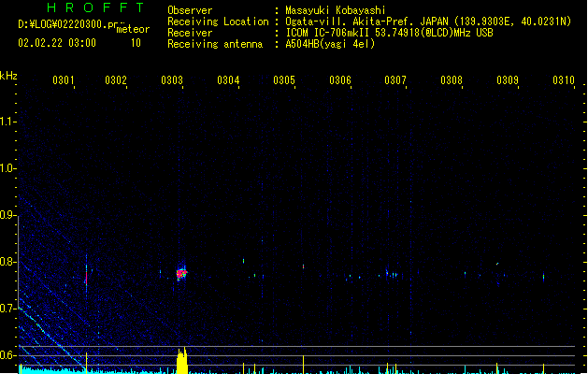Click the 1.0 kHz axis label
588x374 pixels.
pyautogui.click(x=7, y=168)
